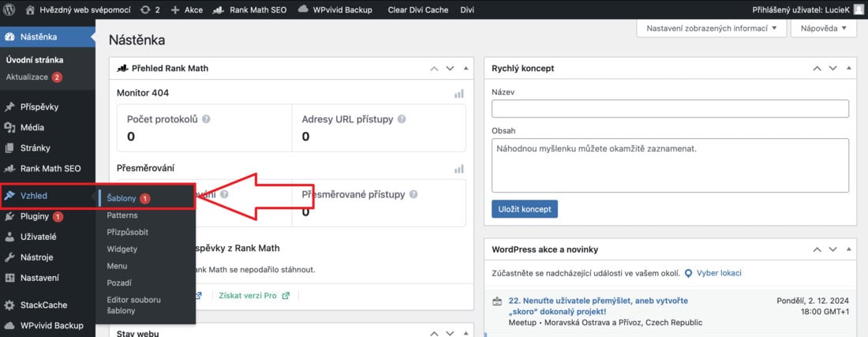Screen dimensions: 868x337
Task: Open Widgety from the Vzhled submenu
Action: (122, 249)
